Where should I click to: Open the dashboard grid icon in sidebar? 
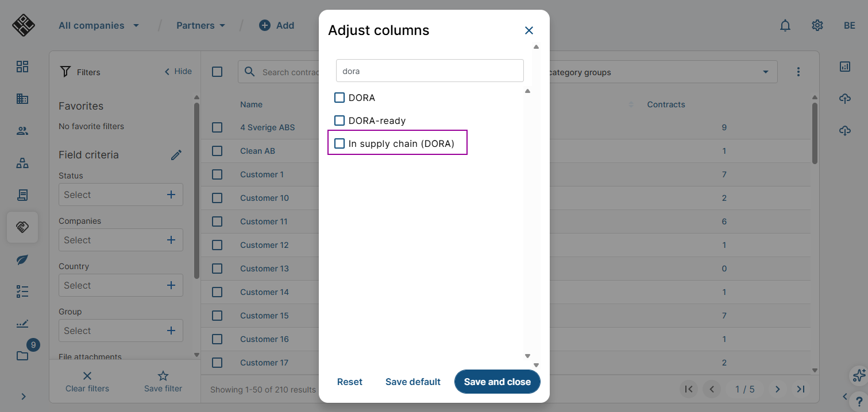pyautogui.click(x=22, y=67)
